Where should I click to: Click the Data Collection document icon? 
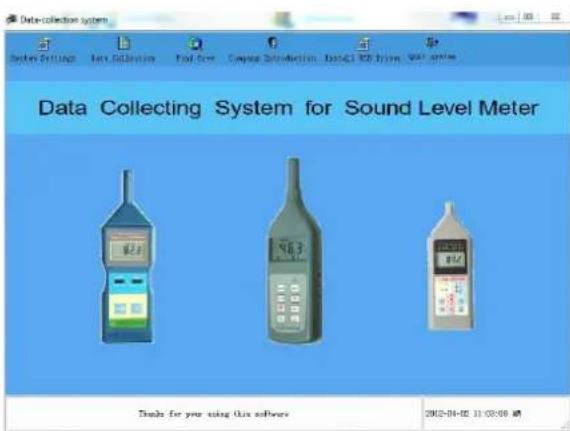[124, 43]
